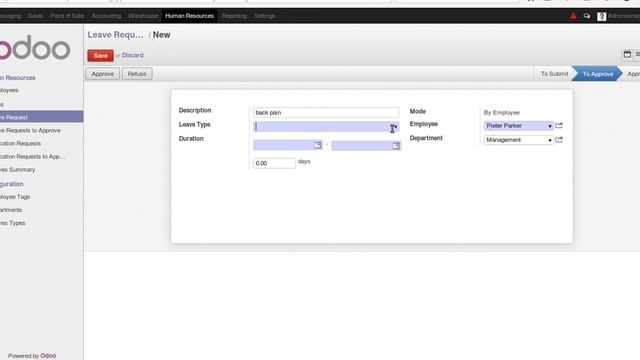Viewport: 640px width, 360px height.
Task: Open Departments sidebar item
Action: [11, 210]
